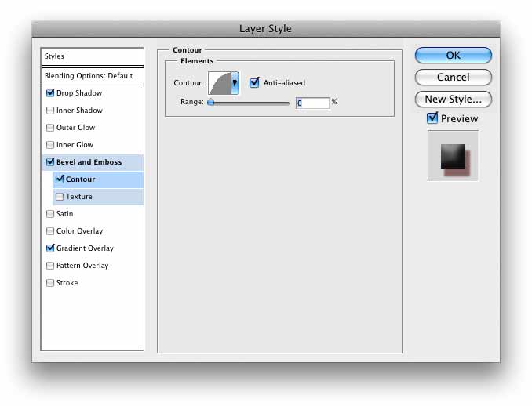
Task: Enable the Inner Shadow checkbox
Action: [x=50, y=111]
